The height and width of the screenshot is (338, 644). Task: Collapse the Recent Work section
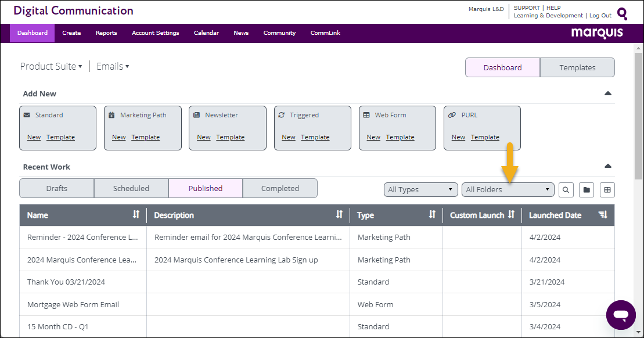[608, 166]
